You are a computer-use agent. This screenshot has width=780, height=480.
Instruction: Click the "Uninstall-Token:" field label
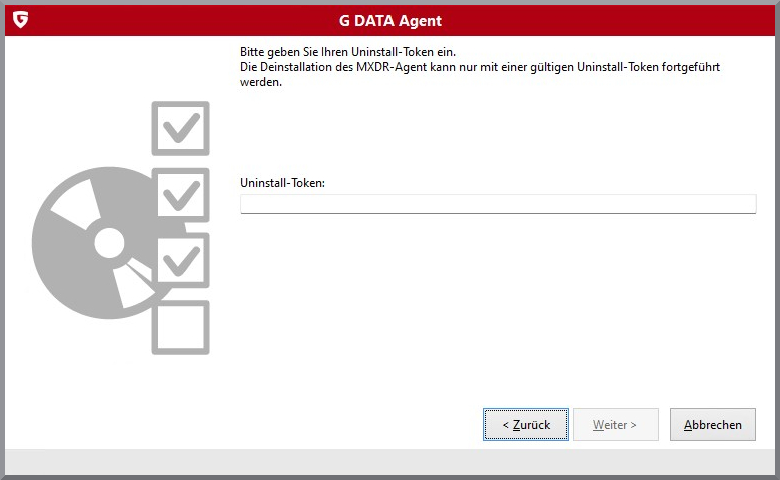point(283,183)
